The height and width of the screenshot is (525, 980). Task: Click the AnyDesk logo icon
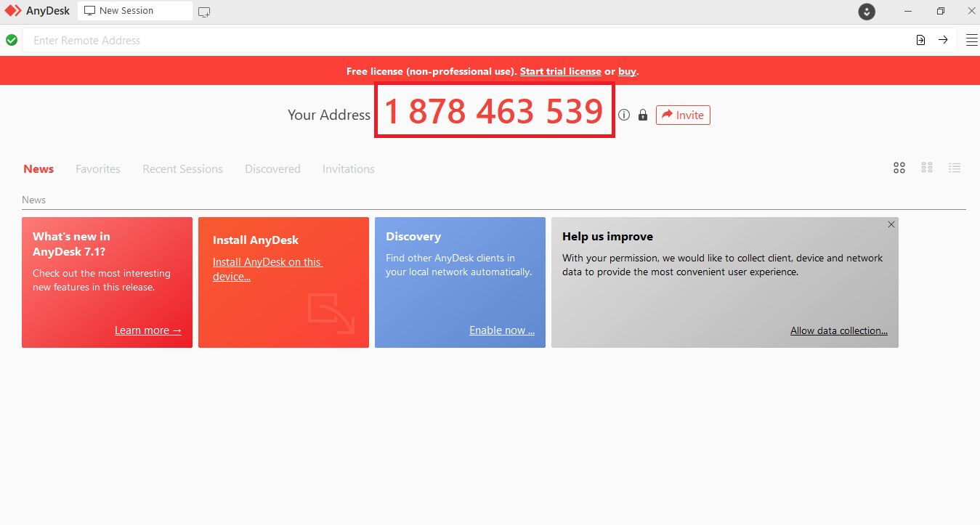pyautogui.click(x=13, y=11)
